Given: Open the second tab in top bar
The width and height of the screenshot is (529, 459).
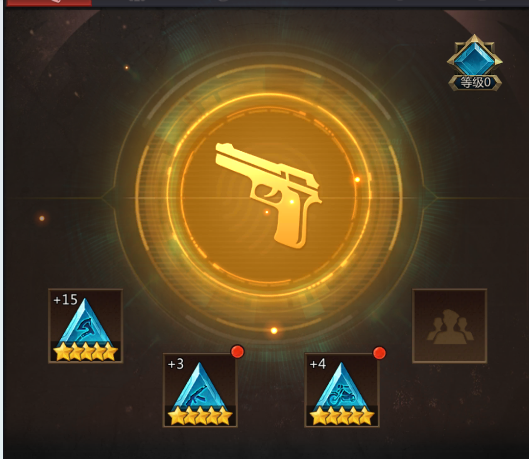Looking at the screenshot, I should pos(138,2).
